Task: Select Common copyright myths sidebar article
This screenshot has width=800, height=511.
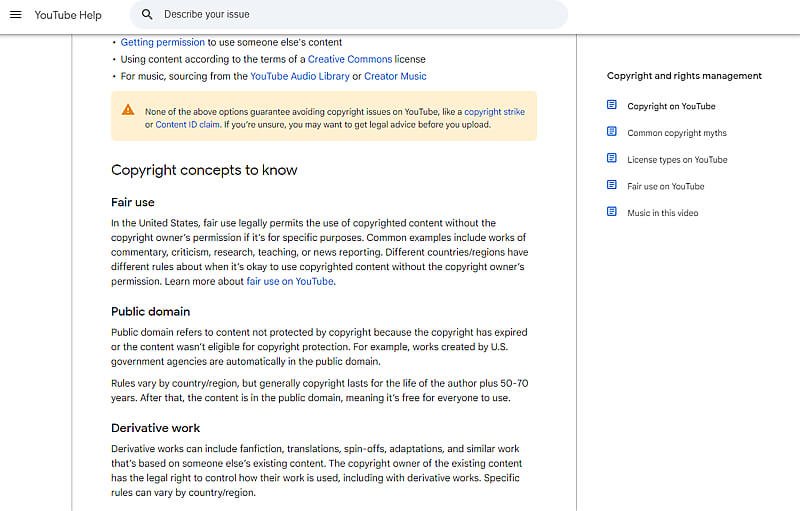Action: (x=677, y=133)
